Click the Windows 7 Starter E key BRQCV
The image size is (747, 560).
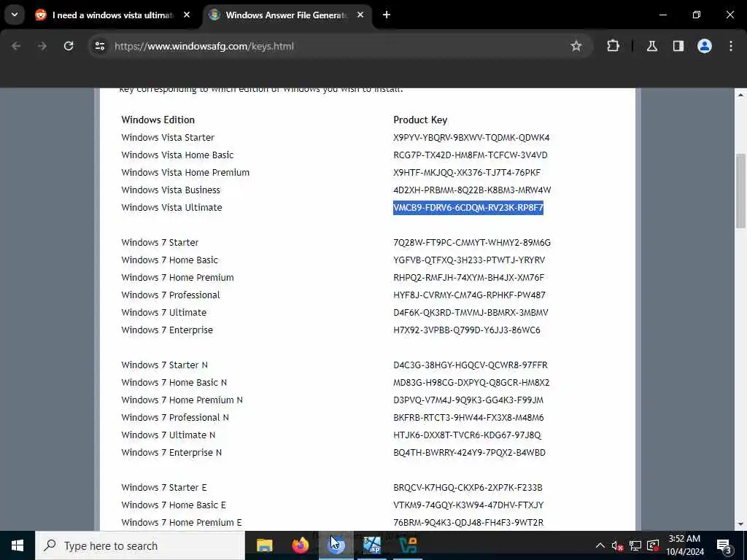[468, 488]
